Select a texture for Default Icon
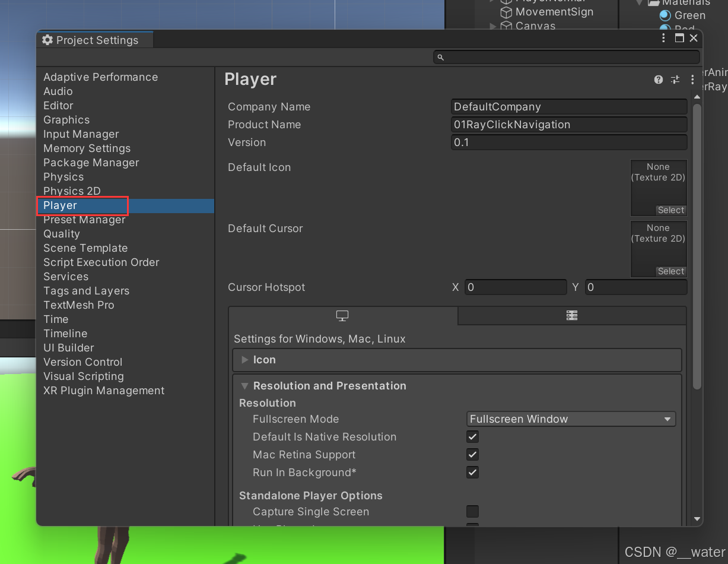The width and height of the screenshot is (728, 564). (671, 210)
